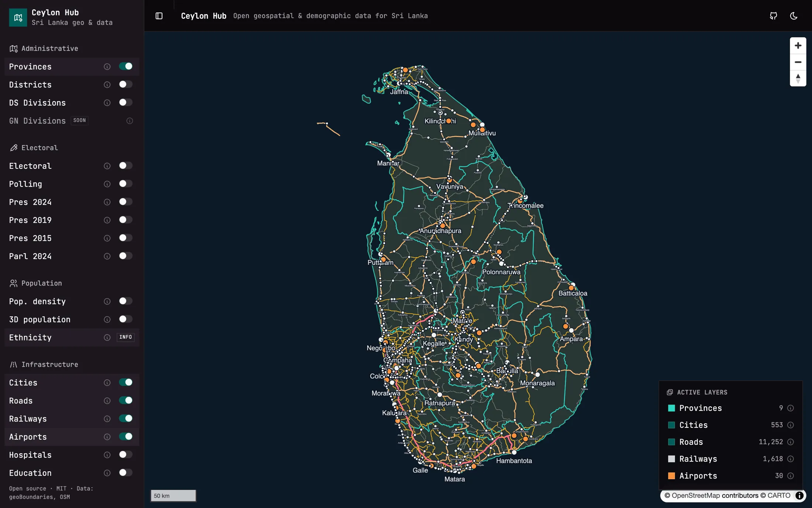Show info for Provinces in sidebar

107,67
